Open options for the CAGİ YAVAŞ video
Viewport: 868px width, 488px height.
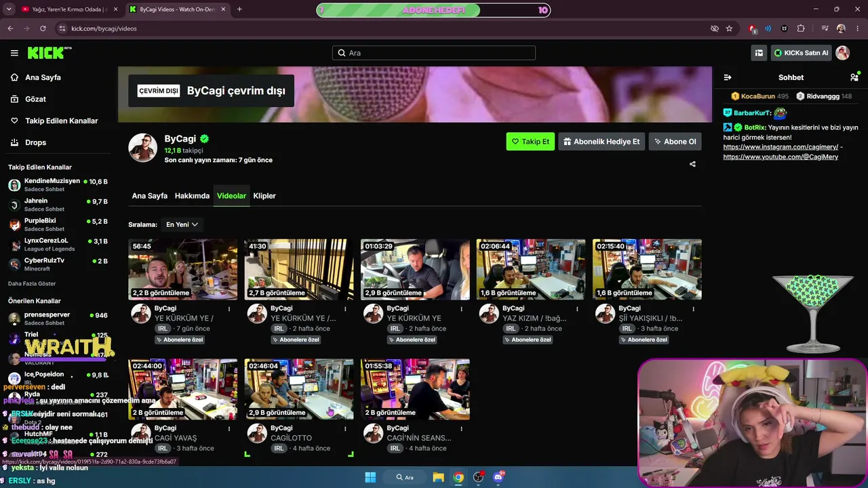pyautogui.click(x=229, y=428)
